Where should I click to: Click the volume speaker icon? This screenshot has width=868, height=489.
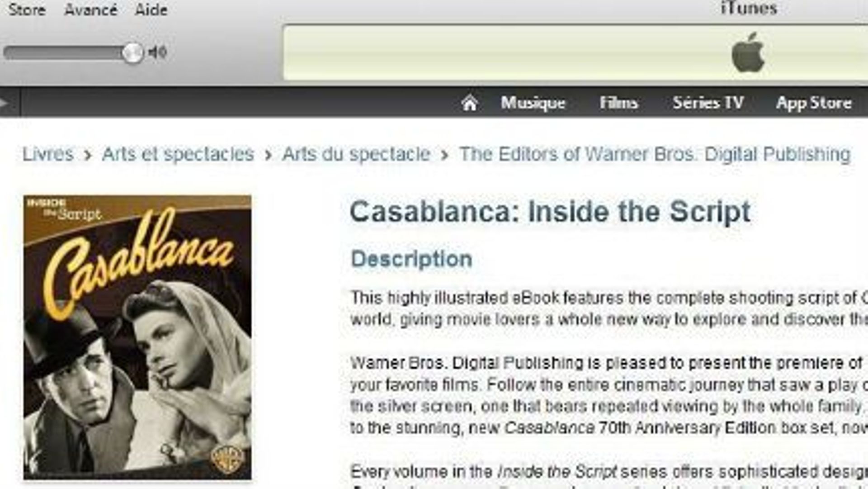(158, 52)
